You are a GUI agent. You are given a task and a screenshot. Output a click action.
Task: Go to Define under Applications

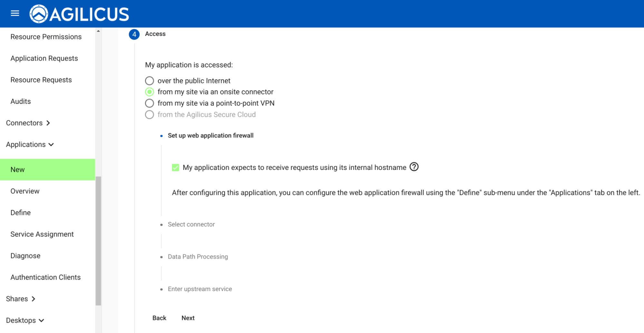point(21,213)
